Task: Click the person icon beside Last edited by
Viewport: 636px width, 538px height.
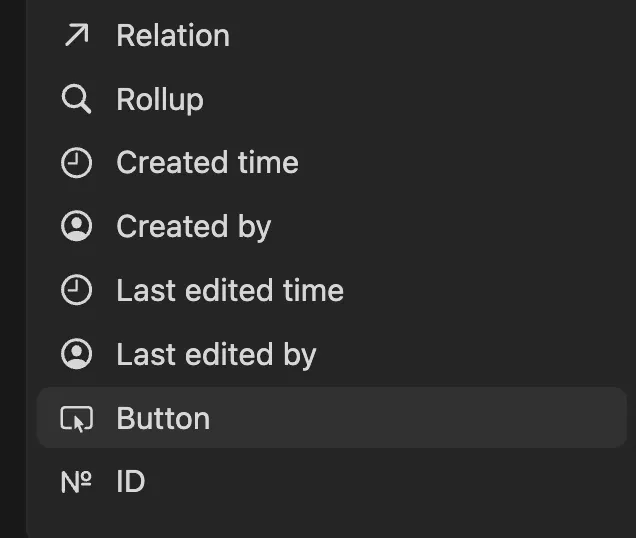Action: pos(76,354)
